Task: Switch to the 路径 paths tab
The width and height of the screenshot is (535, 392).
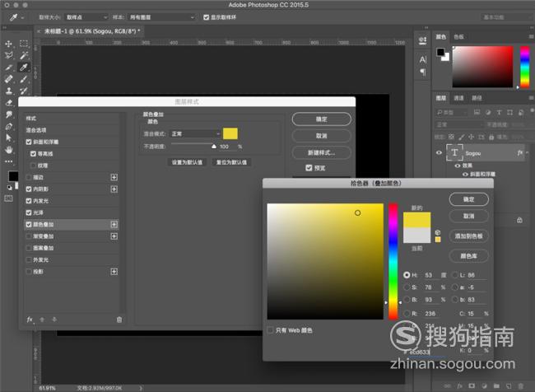Action: point(477,98)
